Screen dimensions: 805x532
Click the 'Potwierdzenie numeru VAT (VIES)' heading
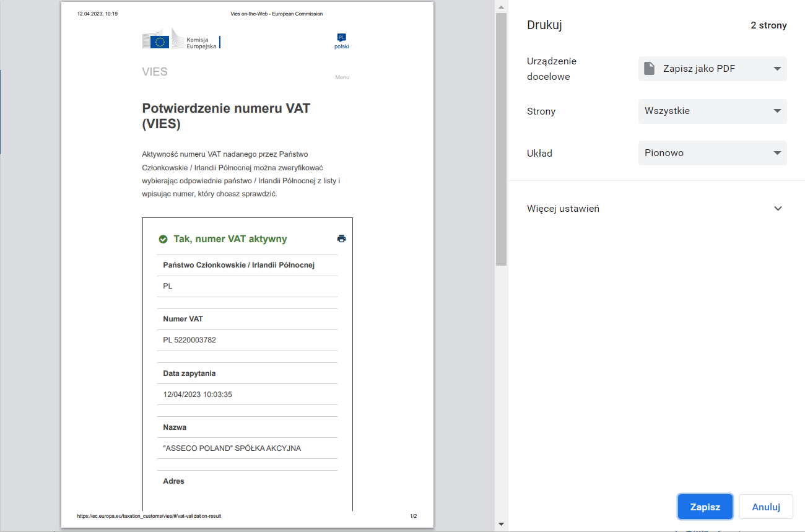coord(227,116)
